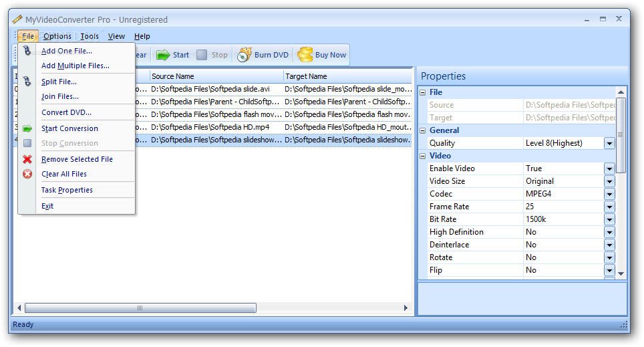Choose Add Multiple Files... from File menu

pyautogui.click(x=75, y=66)
